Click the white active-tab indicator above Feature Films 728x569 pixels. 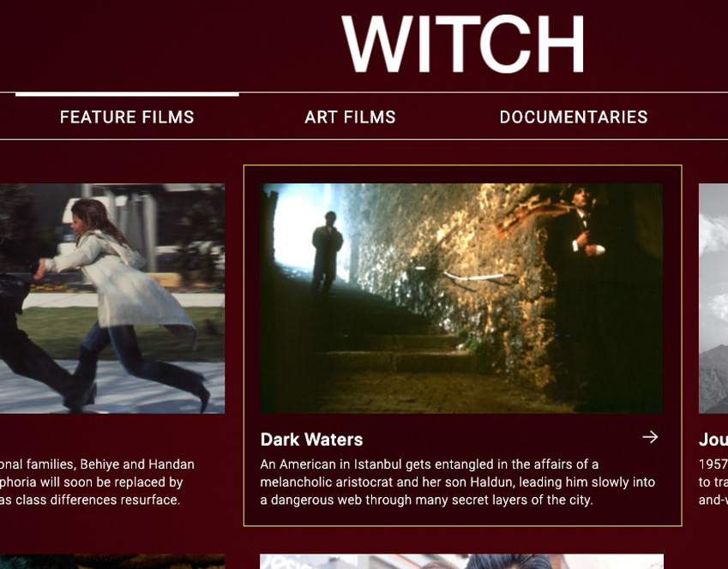[x=127, y=94]
